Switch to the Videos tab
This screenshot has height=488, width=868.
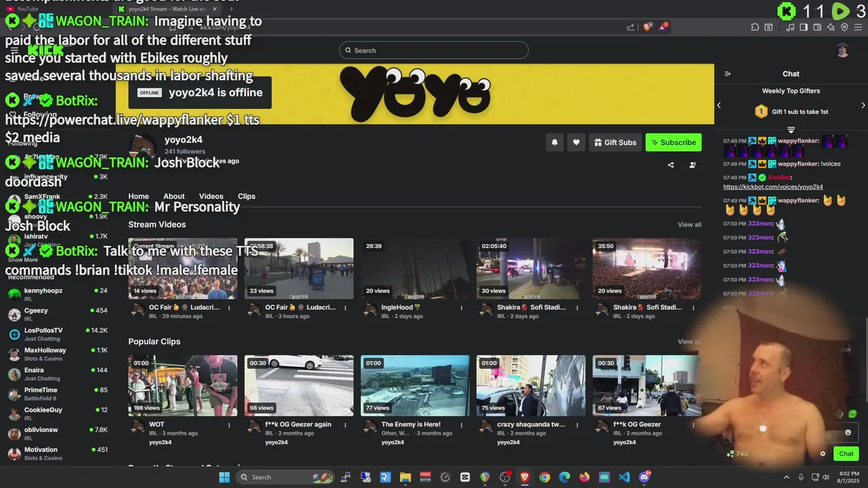click(211, 197)
